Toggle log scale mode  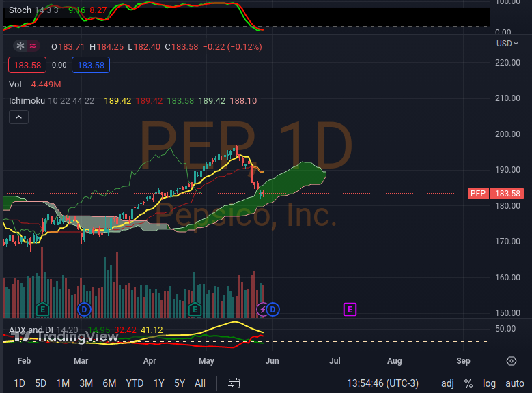pos(489,383)
